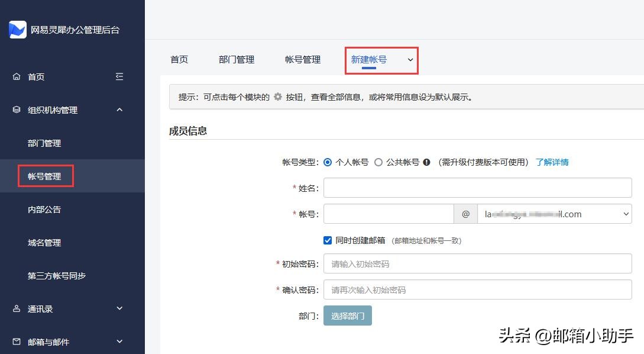Select the 个人帐号 radio button
644x354 pixels.
click(x=327, y=160)
